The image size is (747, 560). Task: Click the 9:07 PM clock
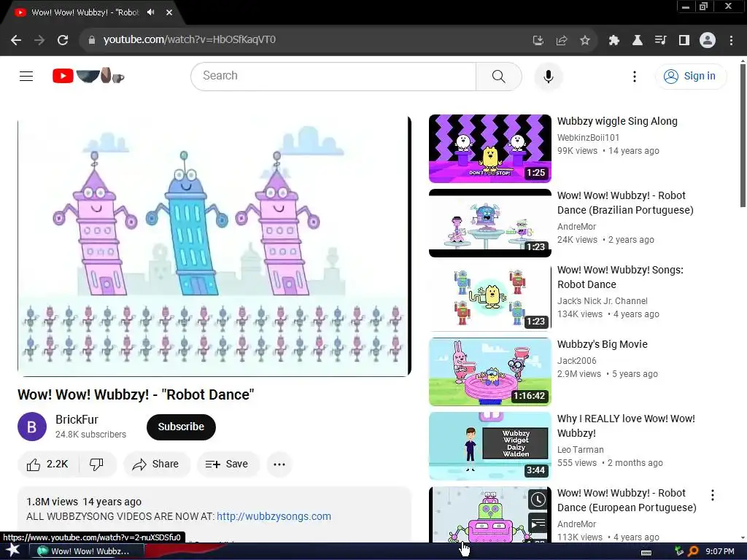pyautogui.click(x=720, y=551)
